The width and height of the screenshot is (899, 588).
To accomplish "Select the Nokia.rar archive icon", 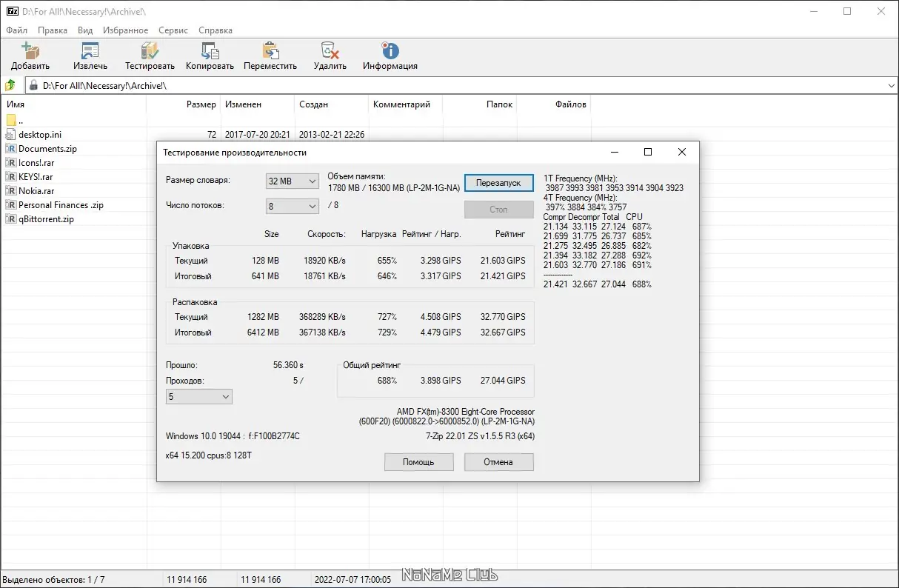I will tap(11, 191).
